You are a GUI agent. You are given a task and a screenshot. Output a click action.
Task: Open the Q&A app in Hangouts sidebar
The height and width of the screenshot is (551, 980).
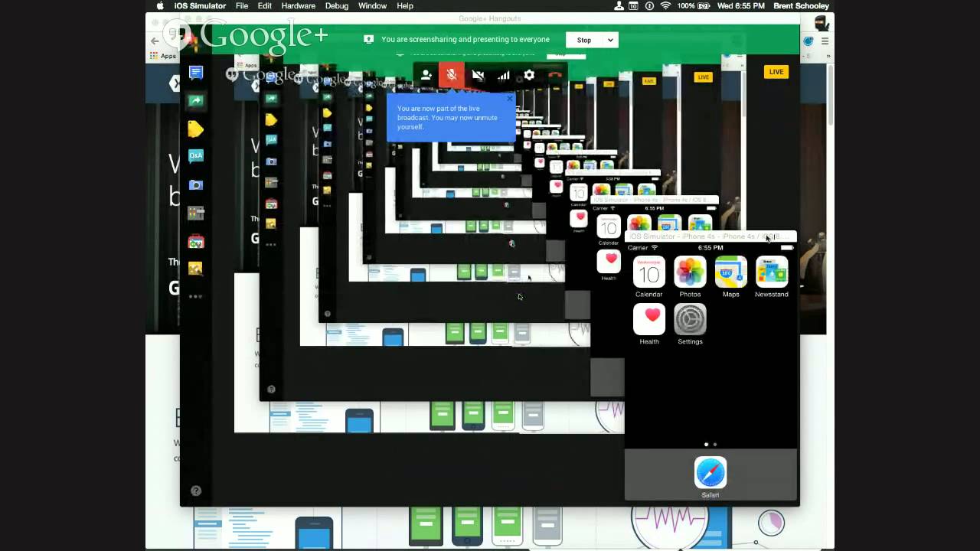tap(196, 156)
